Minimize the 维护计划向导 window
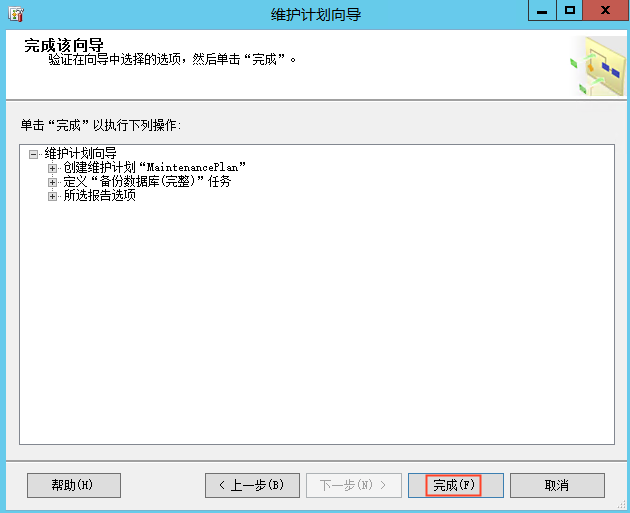 tap(542, 10)
